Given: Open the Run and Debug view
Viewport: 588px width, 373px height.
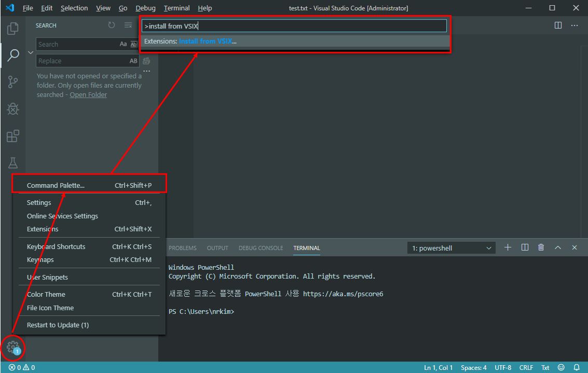Looking at the screenshot, I should [12, 109].
